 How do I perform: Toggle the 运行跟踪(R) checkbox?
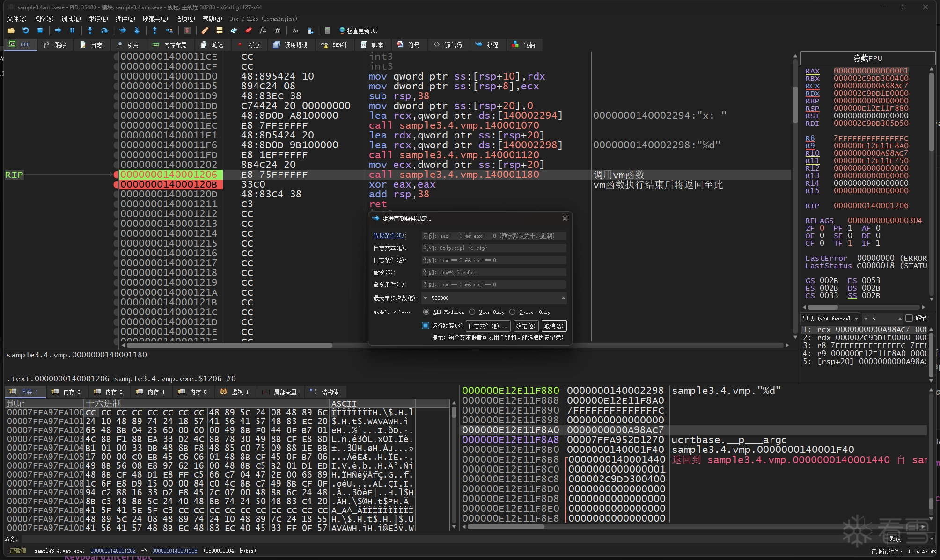pos(426,326)
